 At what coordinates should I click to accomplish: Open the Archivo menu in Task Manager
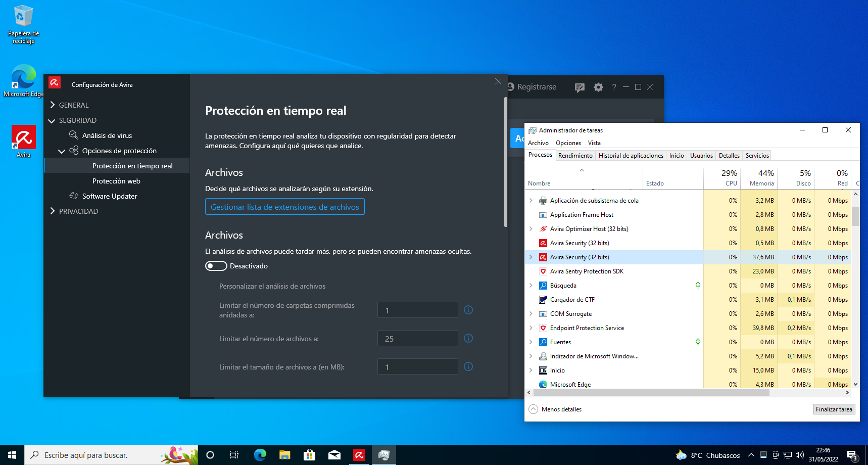538,143
